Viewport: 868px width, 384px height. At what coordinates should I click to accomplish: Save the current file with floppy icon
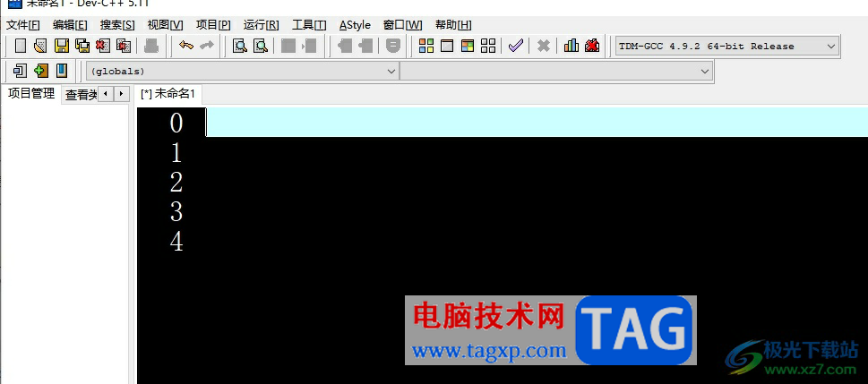pyautogui.click(x=61, y=46)
